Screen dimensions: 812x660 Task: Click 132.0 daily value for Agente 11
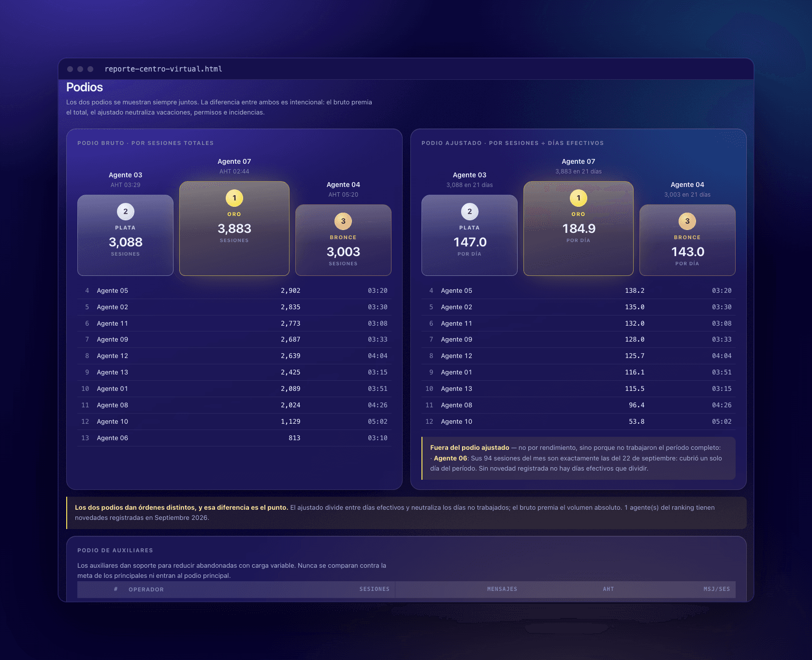click(x=635, y=324)
